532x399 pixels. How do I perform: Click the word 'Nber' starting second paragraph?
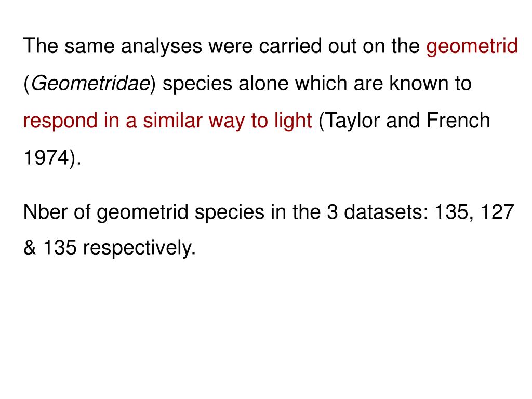pos(46,212)
